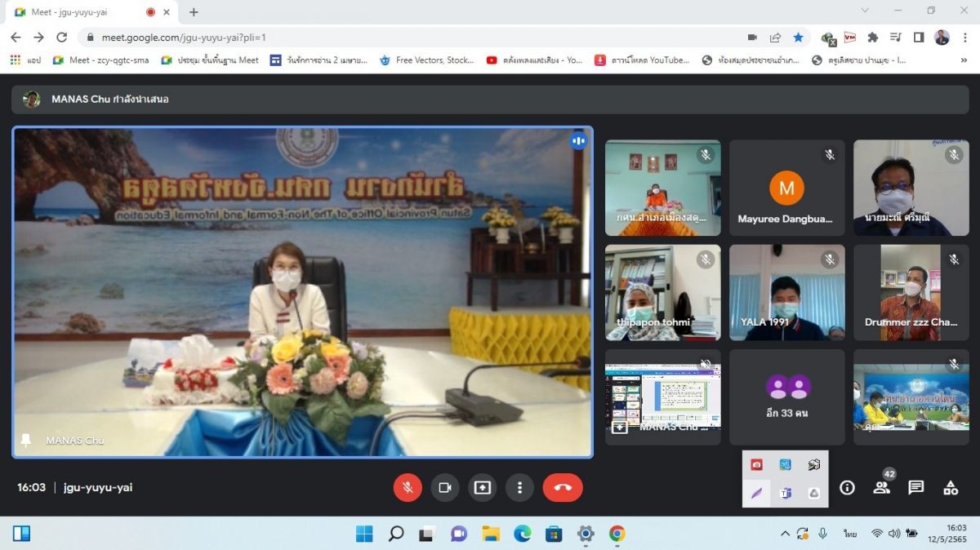Select the YALA 1991 participant tile
This screenshot has height=550, width=980.
point(786,292)
